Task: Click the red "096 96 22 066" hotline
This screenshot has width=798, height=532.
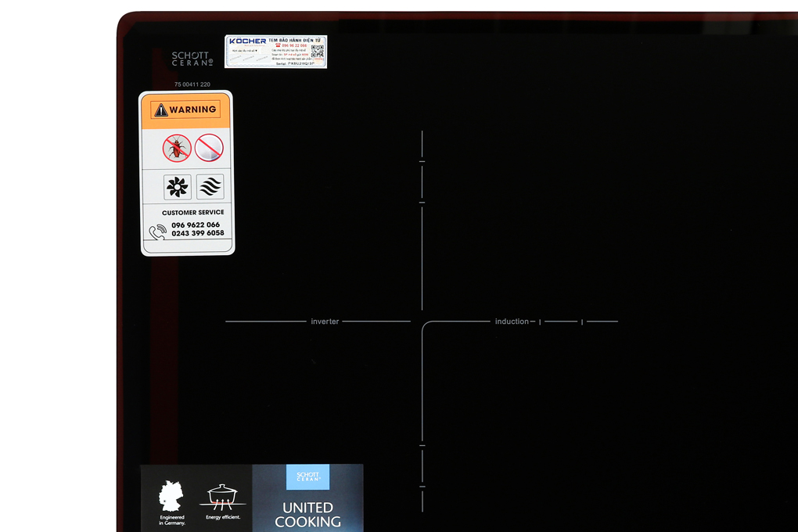Action: click(294, 45)
